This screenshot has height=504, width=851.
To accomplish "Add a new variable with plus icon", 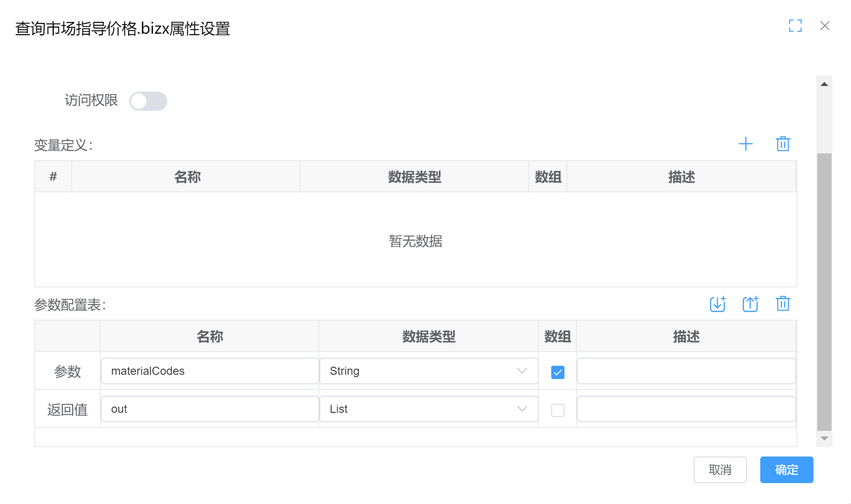I will click(746, 144).
